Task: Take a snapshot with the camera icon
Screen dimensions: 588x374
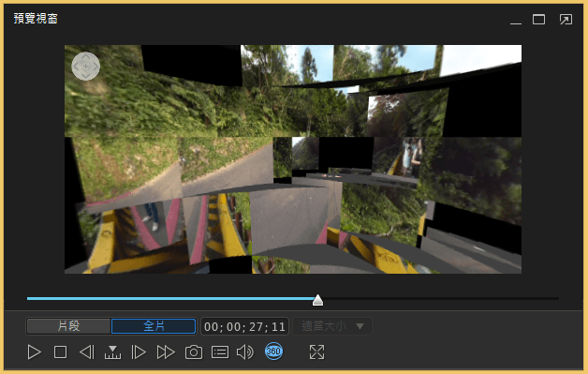Action: coord(194,352)
